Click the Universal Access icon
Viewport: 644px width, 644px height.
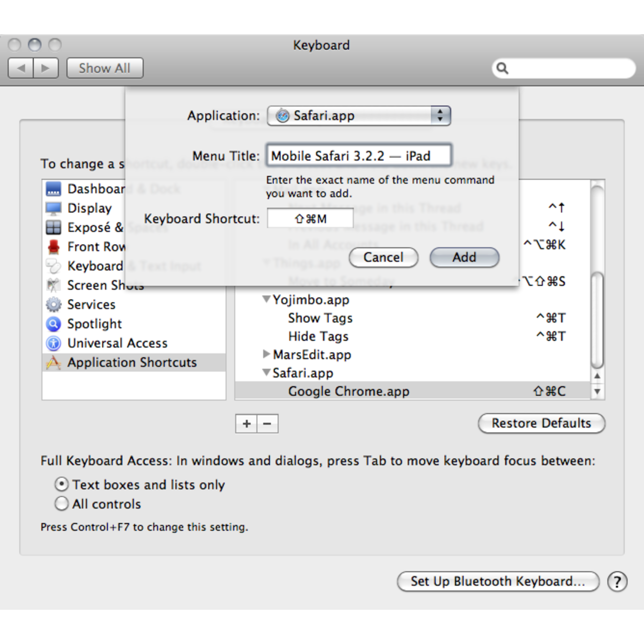pyautogui.click(x=53, y=343)
